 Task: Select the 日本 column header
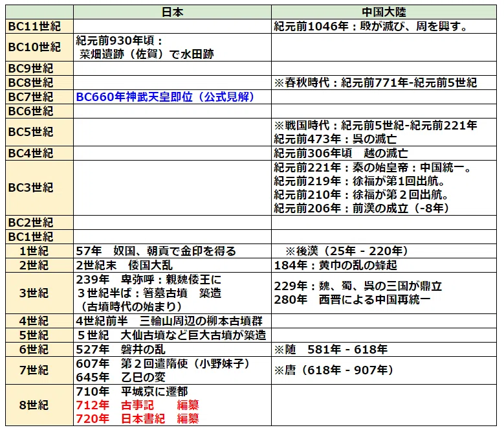172,12
